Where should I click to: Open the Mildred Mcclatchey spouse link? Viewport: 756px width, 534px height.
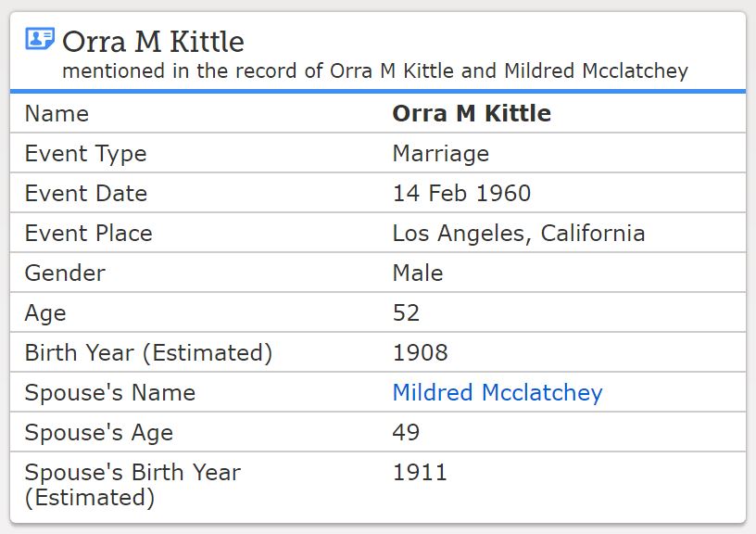click(497, 392)
